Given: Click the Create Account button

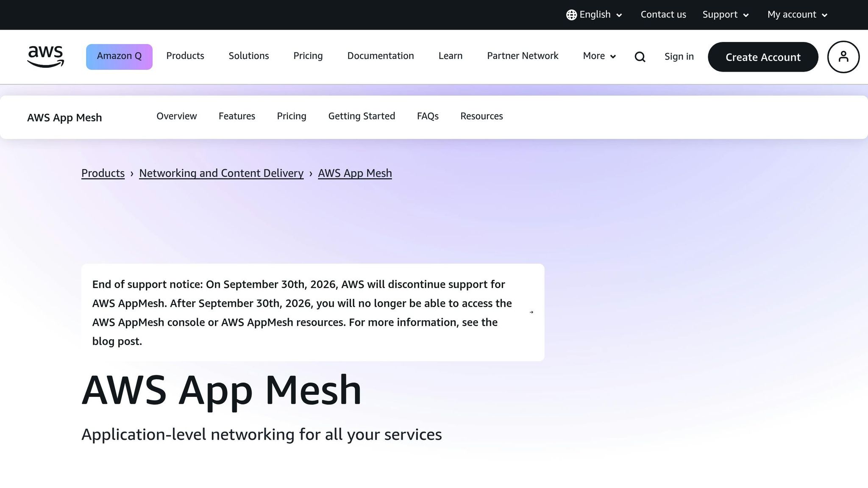Looking at the screenshot, I should click(x=763, y=57).
